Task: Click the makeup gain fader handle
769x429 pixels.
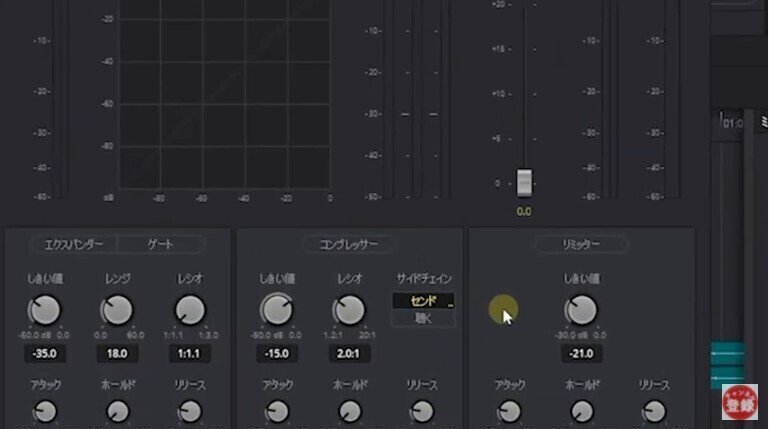Action: pyautogui.click(x=524, y=182)
